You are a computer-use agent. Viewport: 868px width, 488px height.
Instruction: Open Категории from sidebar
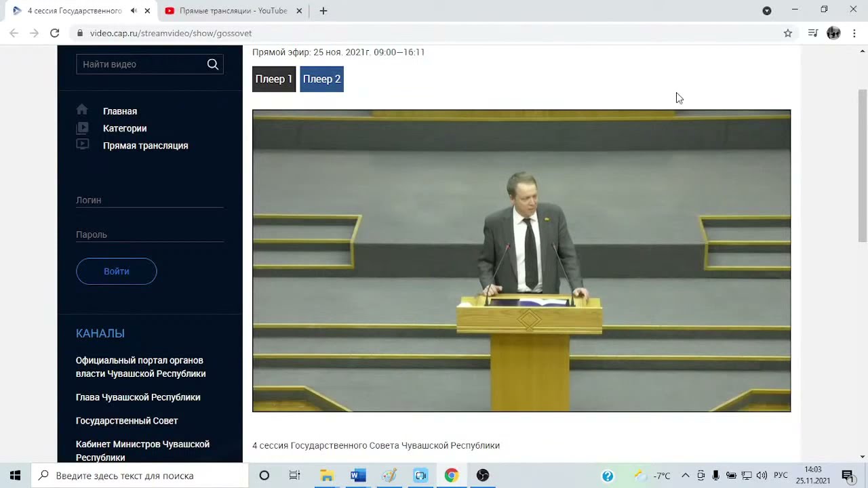click(125, 128)
